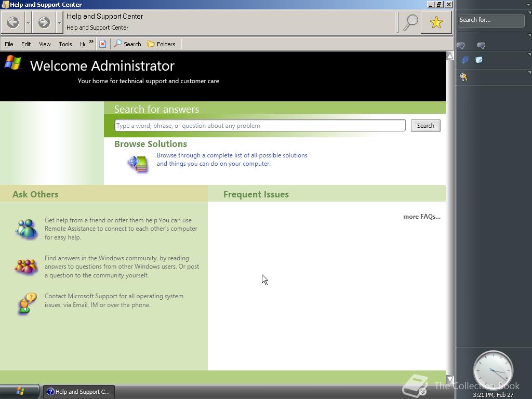Click the Contact Microsoft Support person icon

(27, 304)
